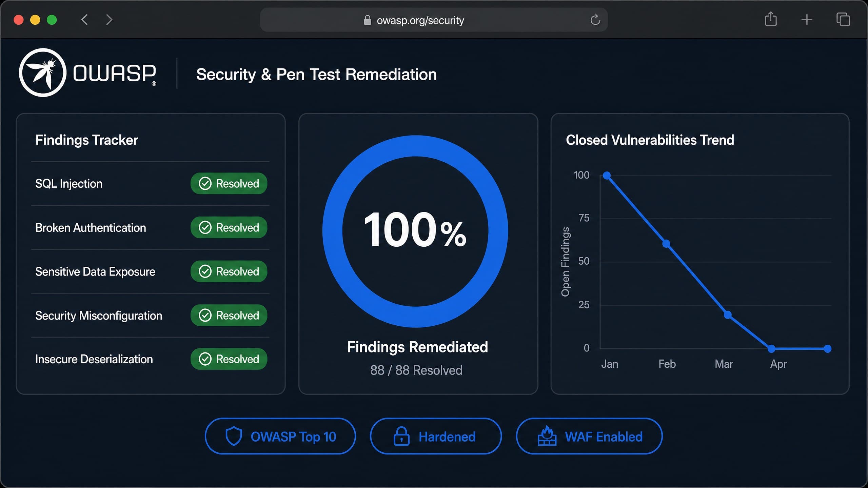The width and height of the screenshot is (868, 488).
Task: Click the Resolved badge for Insecure Deserialization
Action: 229,359
